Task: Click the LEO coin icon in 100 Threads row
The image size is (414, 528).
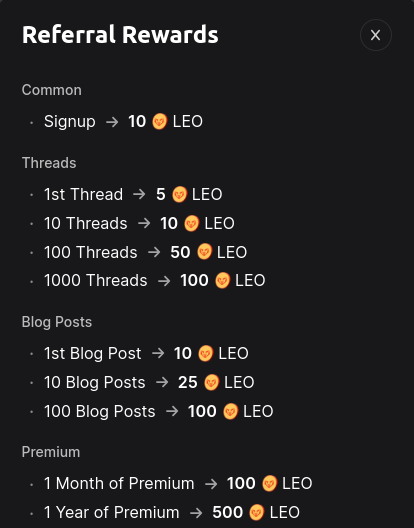Action: (204, 252)
